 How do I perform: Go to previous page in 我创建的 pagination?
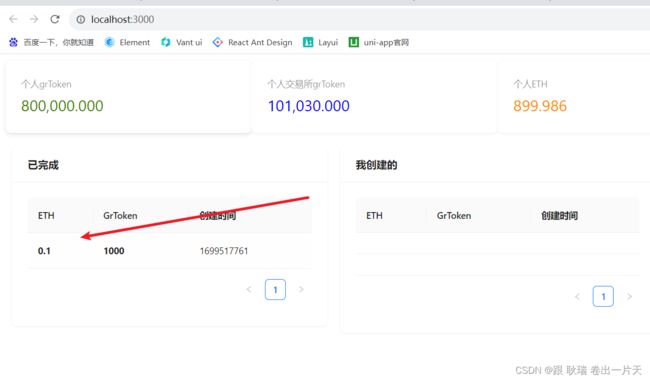[x=577, y=296]
